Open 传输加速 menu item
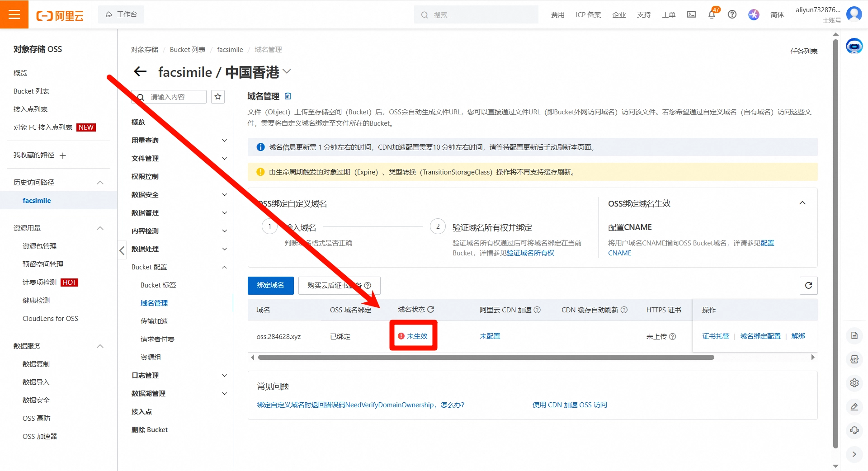Viewport: 868px width, 471px height. point(154,321)
